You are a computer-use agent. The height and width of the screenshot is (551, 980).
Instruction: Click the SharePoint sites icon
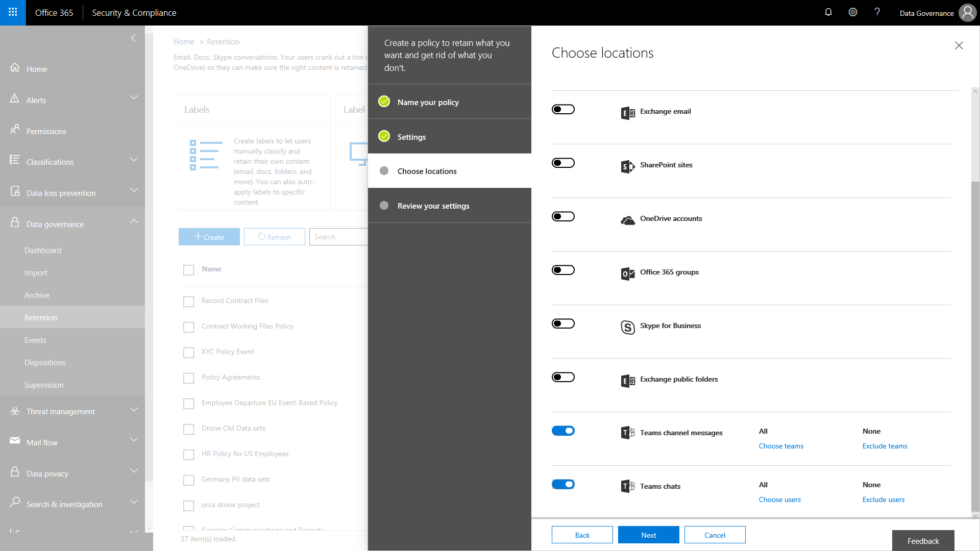627,166
